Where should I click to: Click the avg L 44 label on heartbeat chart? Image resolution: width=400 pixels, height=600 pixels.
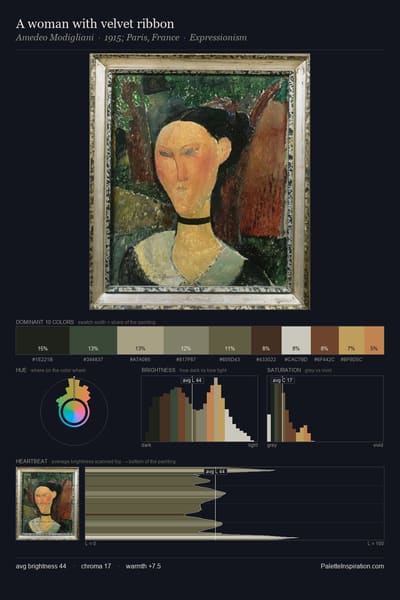pyautogui.click(x=216, y=471)
